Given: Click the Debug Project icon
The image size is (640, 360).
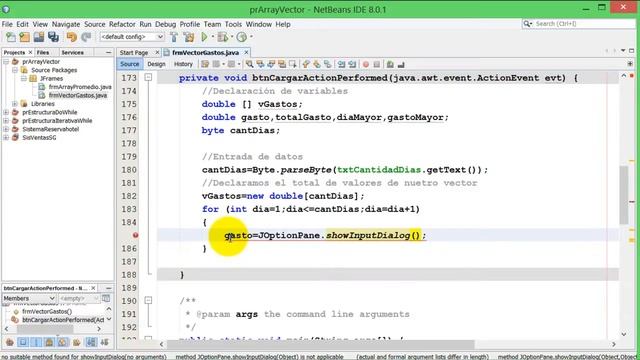Looking at the screenshot, I should coord(222,37).
